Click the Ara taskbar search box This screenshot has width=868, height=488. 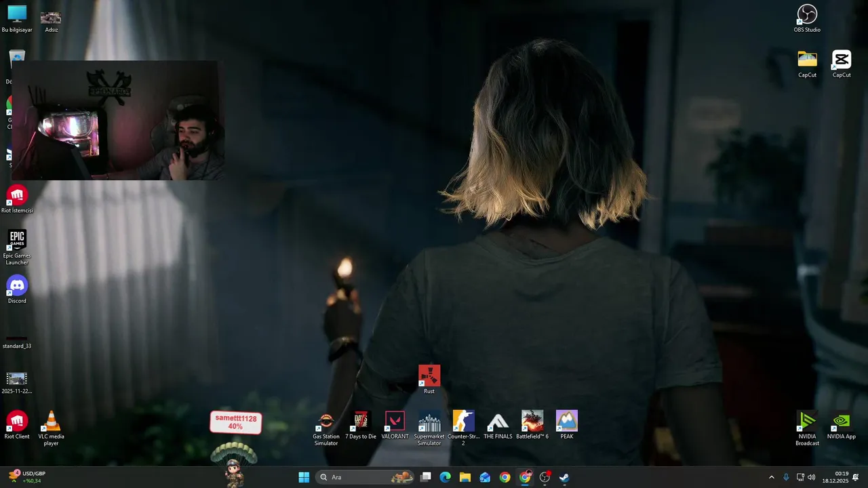click(x=366, y=477)
